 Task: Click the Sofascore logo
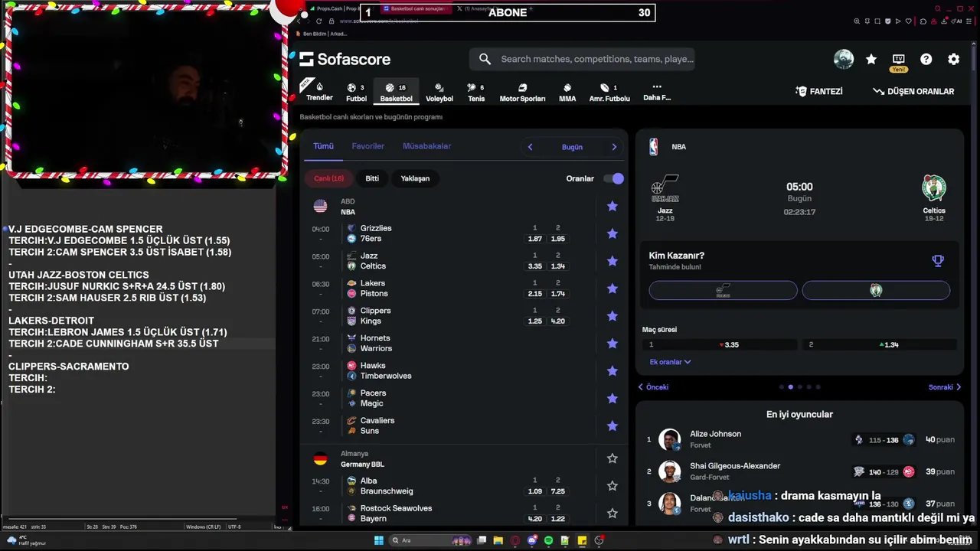[345, 59]
